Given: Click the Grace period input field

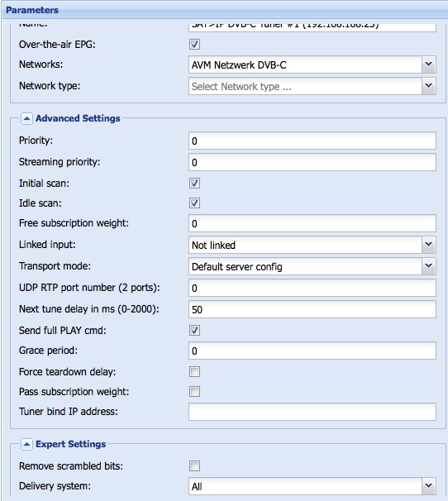Looking at the screenshot, I should click(312, 351).
